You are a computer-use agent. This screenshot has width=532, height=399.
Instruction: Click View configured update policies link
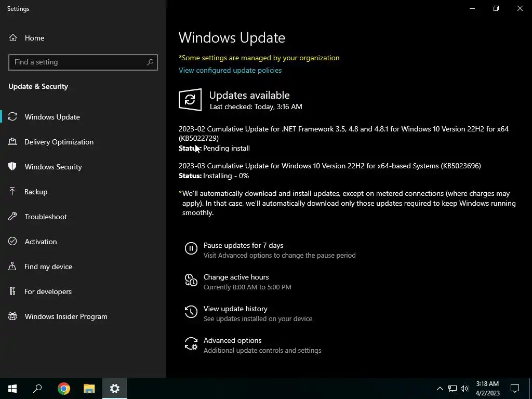coord(230,70)
